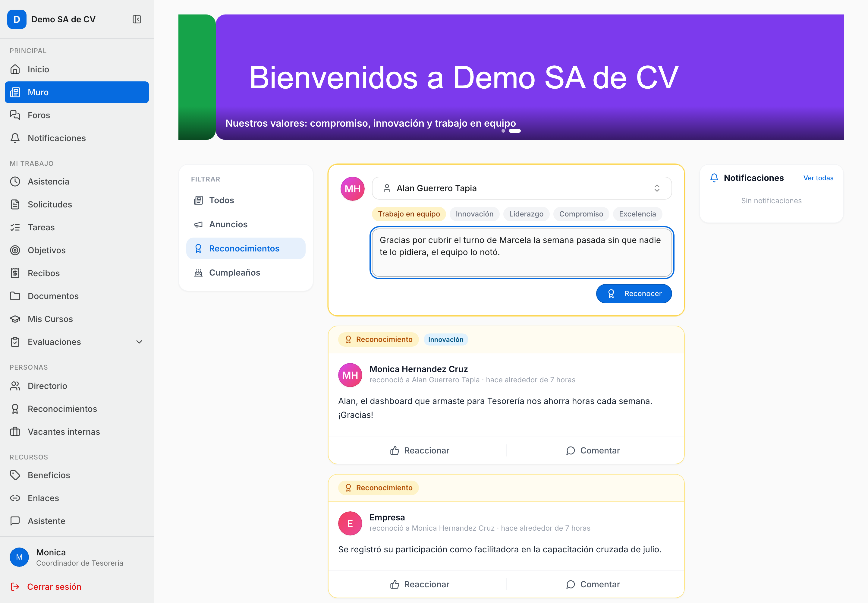Image resolution: width=868 pixels, height=603 pixels.
Task: Click Comentar on Monica's recognition post
Action: 593,450
